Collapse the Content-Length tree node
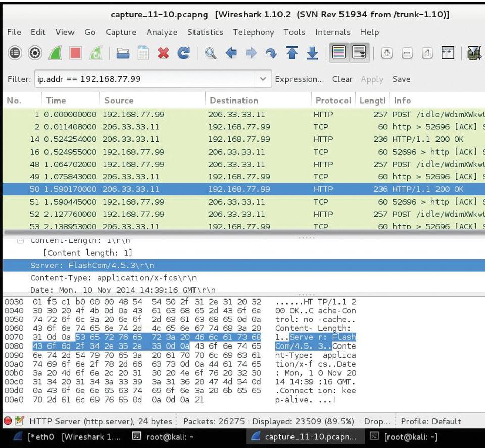Image resolution: width=485 pixels, height=448 pixels. [x=21, y=241]
